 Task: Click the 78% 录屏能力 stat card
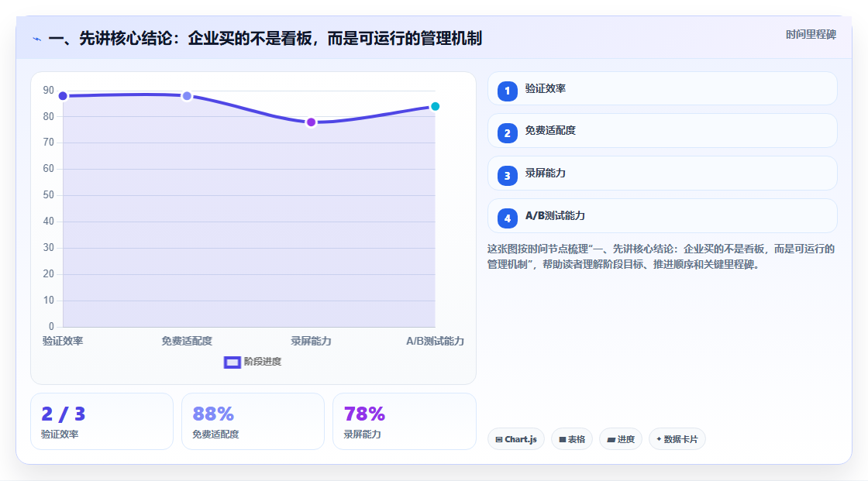point(404,422)
